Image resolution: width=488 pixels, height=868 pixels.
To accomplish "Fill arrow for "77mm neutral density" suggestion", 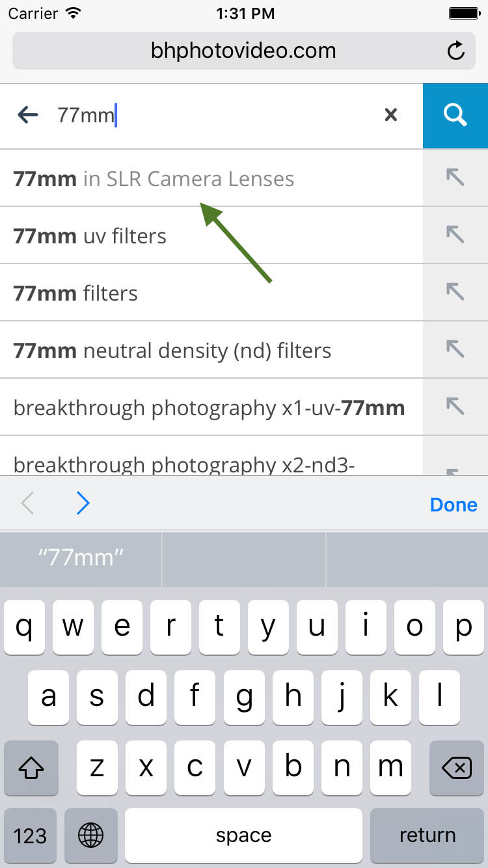I will [455, 349].
